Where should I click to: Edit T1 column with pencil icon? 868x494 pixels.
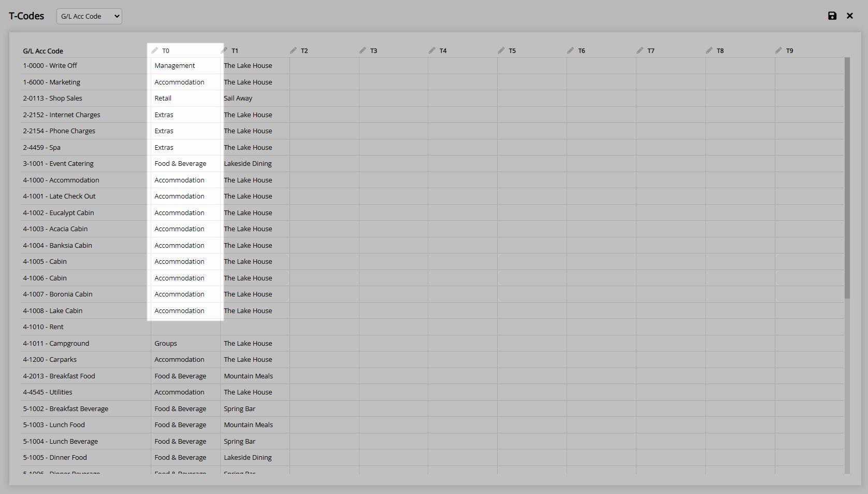click(x=224, y=50)
